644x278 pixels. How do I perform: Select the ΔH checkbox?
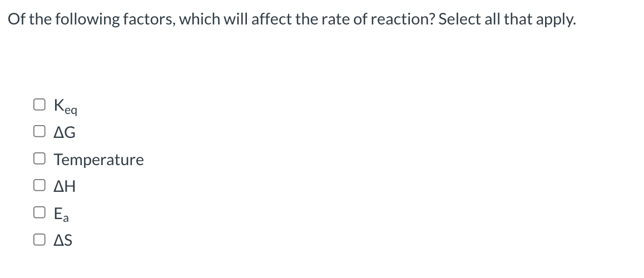click(x=39, y=186)
